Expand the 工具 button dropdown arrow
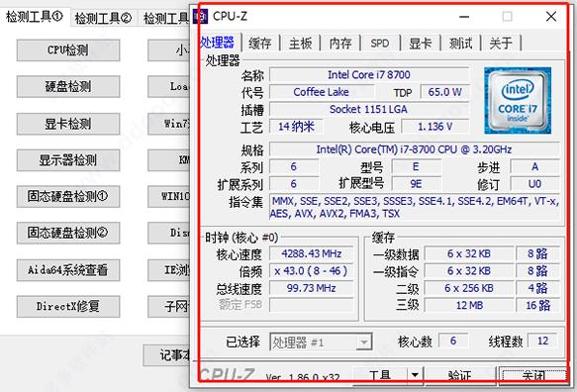 415,375
